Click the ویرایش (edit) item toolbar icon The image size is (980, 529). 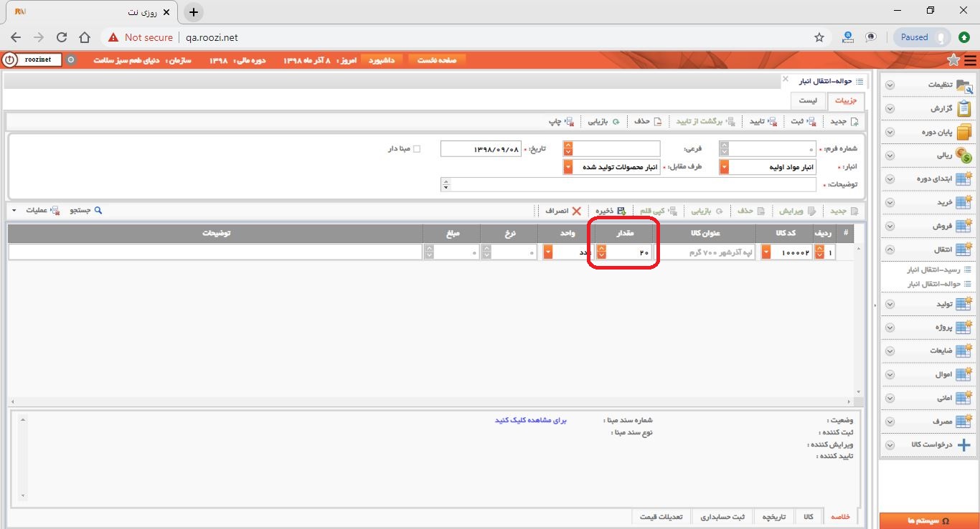[x=812, y=211]
